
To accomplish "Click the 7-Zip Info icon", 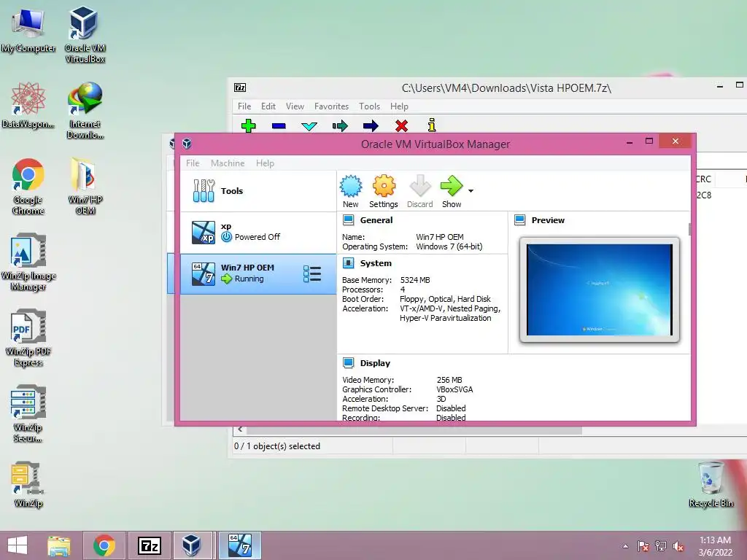I will pyautogui.click(x=432, y=125).
